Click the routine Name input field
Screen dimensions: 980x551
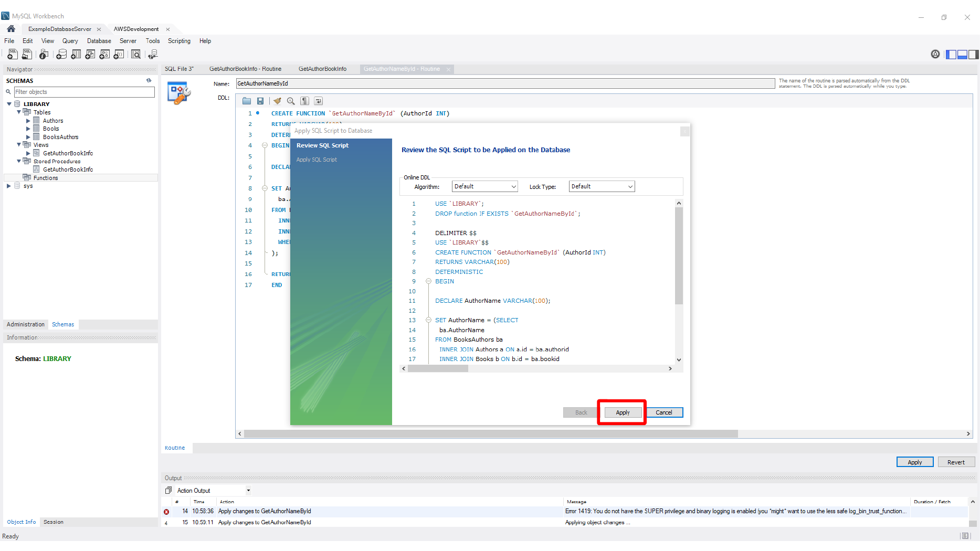tap(505, 83)
